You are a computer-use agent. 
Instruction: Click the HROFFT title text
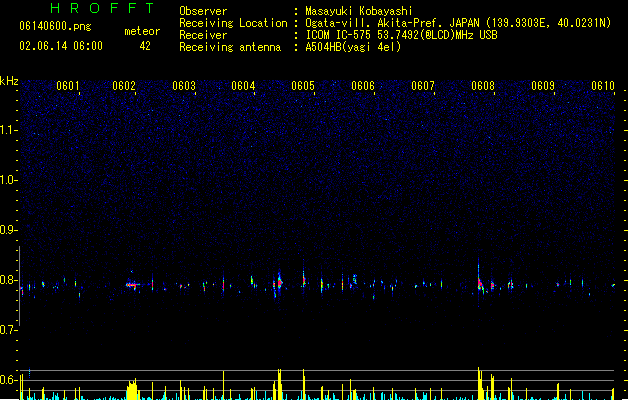point(102,8)
